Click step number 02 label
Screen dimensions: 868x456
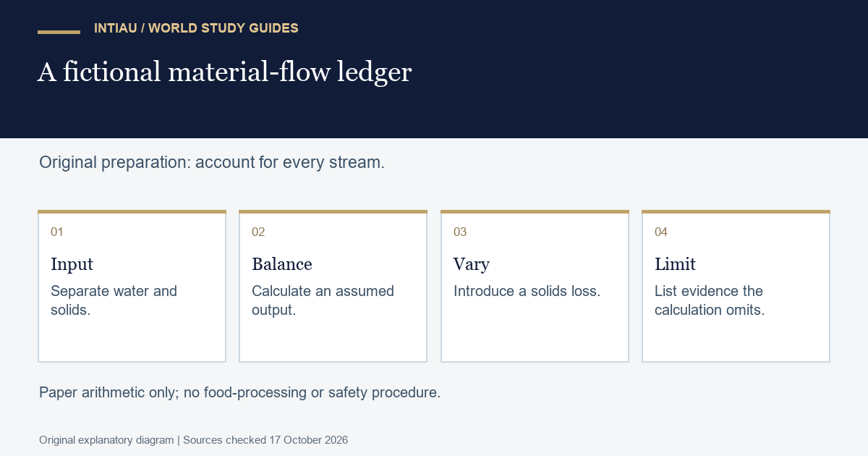[x=258, y=232]
